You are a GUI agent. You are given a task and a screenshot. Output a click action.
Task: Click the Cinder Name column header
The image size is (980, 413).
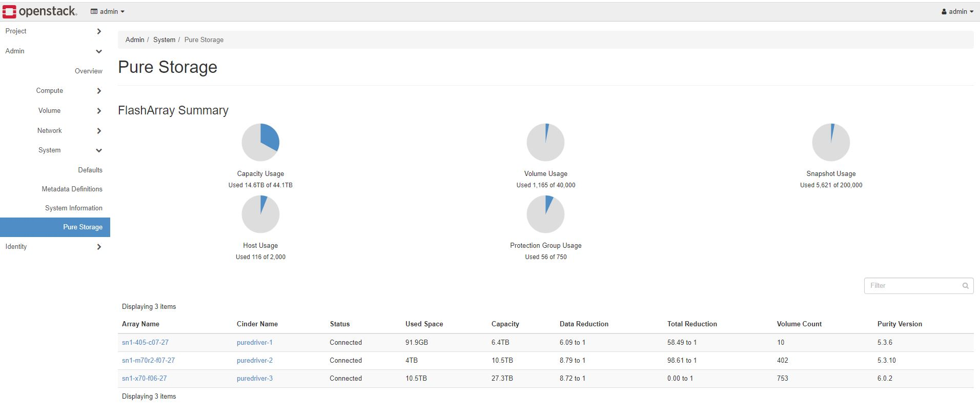click(x=257, y=324)
